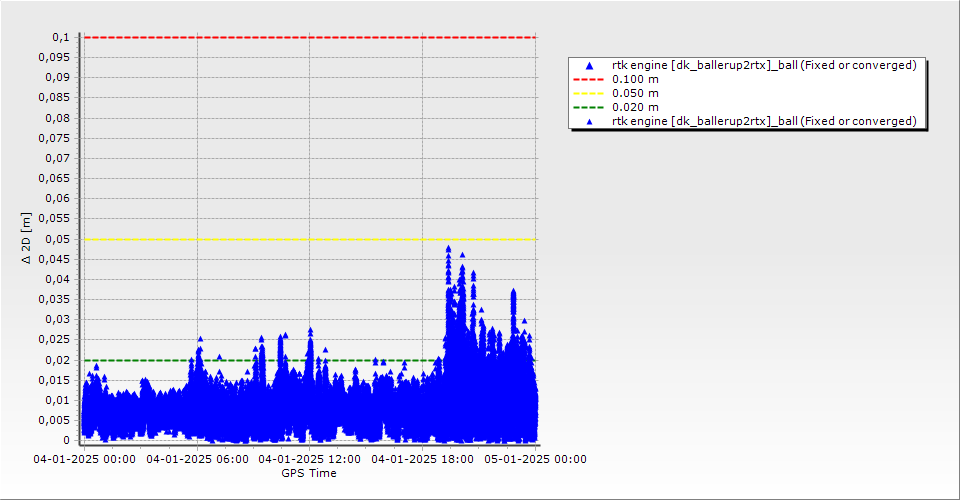The width and height of the screenshot is (960, 500).
Task: Click the "04-01-2025 18:00" x-axis tick label
Action: pyautogui.click(x=422, y=459)
